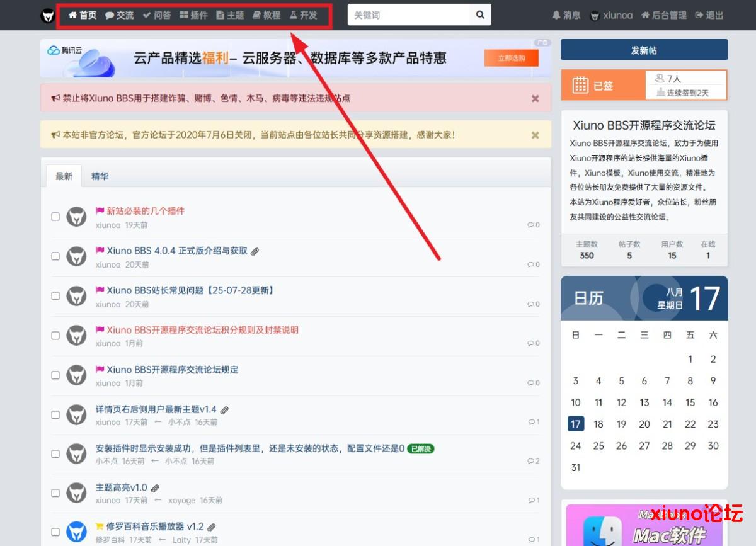Click 立即选购 in the banner ad

512,58
